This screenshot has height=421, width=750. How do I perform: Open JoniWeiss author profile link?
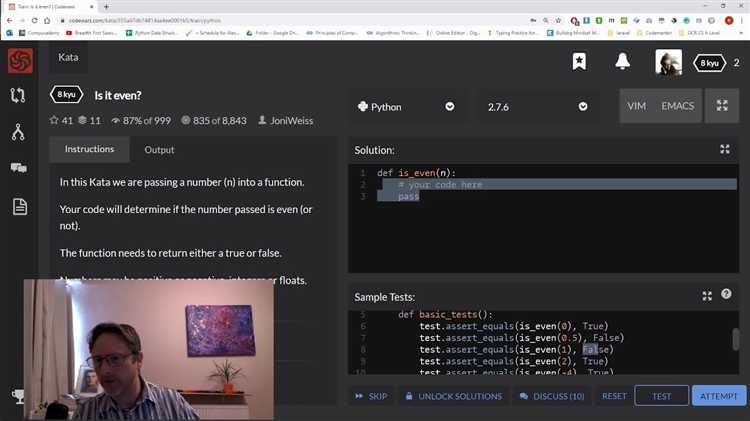click(x=291, y=120)
